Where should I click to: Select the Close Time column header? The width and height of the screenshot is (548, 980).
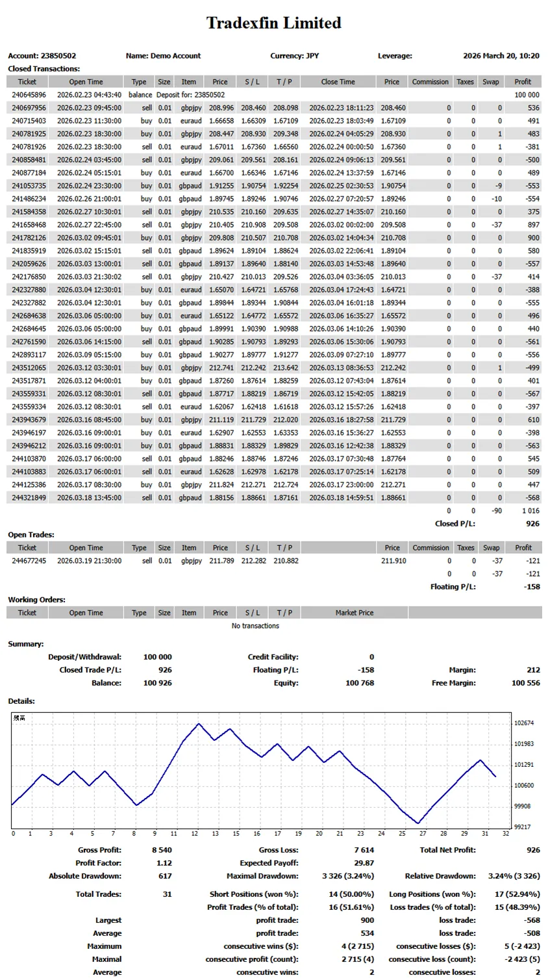click(338, 82)
